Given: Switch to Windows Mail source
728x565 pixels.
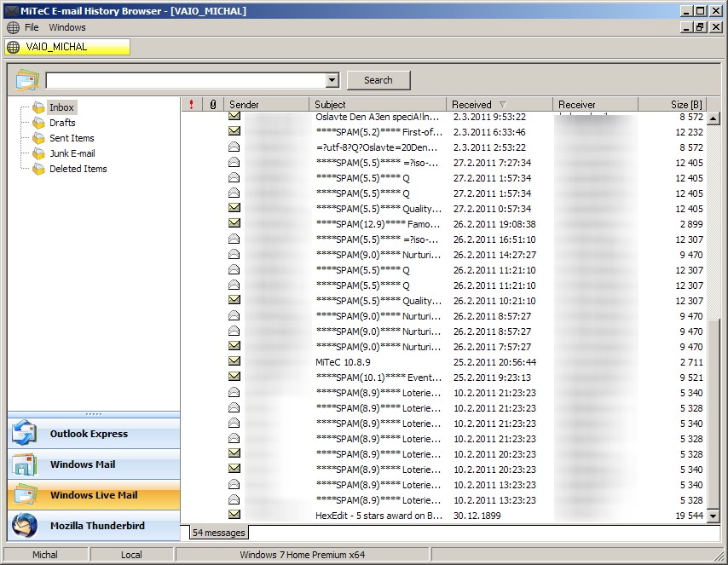Looking at the screenshot, I should tap(94, 464).
